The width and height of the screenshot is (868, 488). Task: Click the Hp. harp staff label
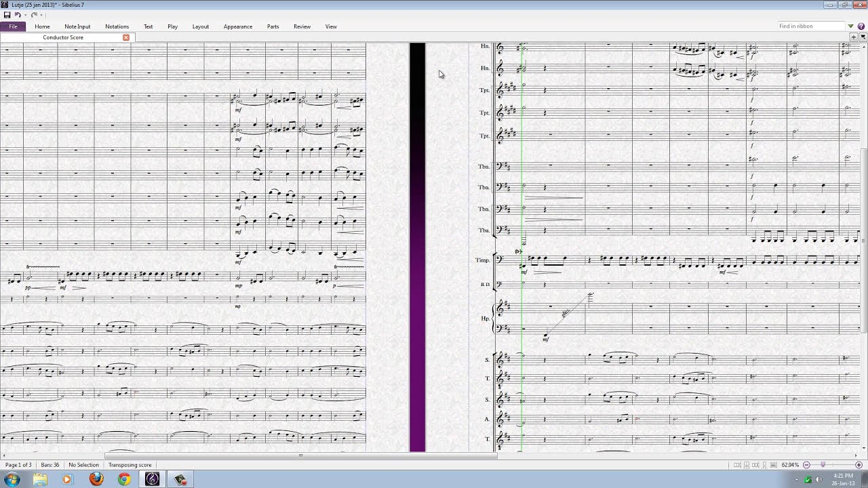(485, 318)
